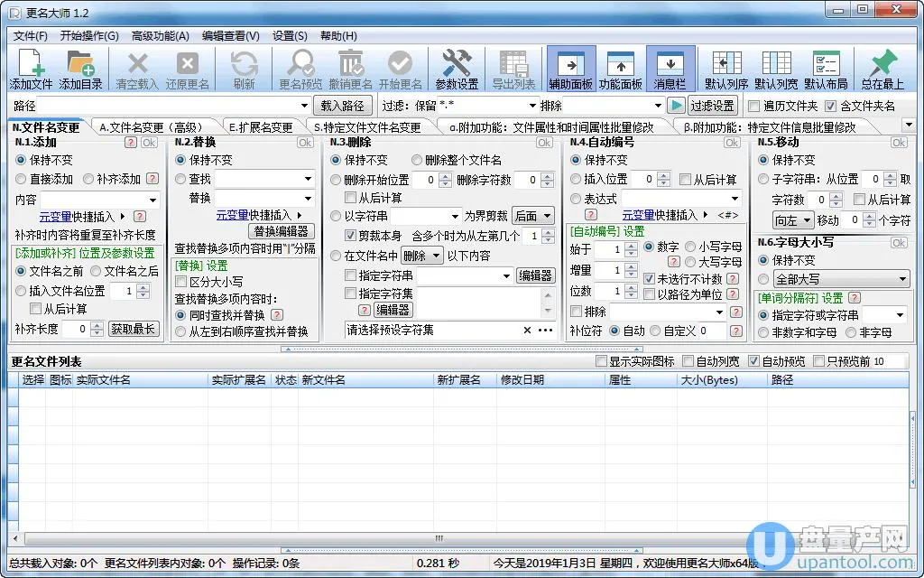The width and height of the screenshot is (924, 578).
Task: Open the 高级功能(A) menu
Action: click(161, 36)
